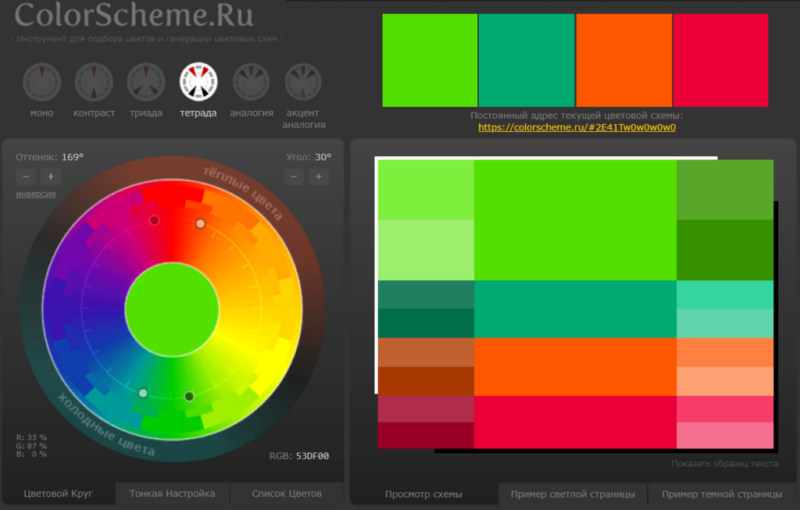Choose the тетрада scheme icon
800x510 pixels.
(198, 82)
